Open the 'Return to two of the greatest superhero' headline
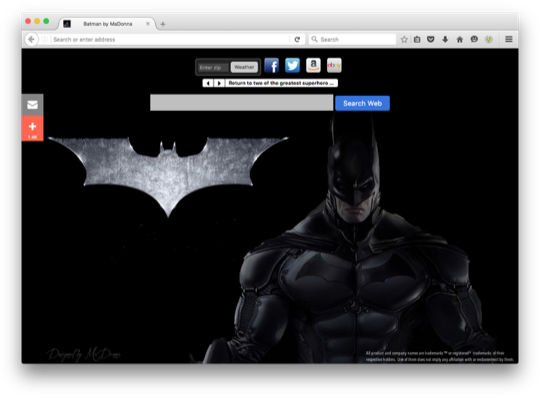 point(281,83)
